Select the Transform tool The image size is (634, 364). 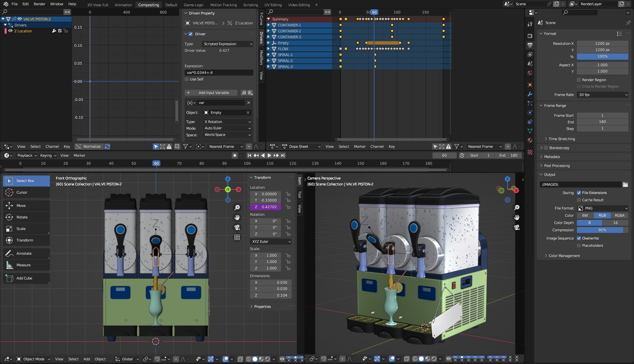click(26, 240)
